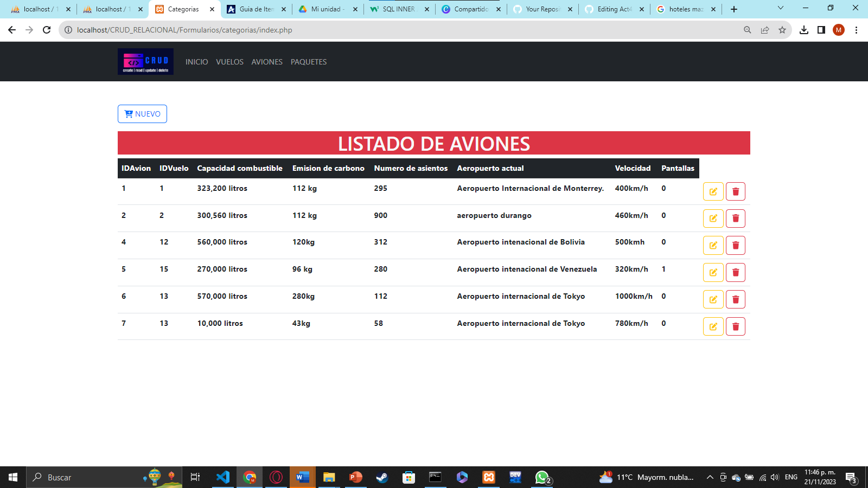Switch to the SQL INNER tab
Screen dimensions: 868x488
click(397, 9)
